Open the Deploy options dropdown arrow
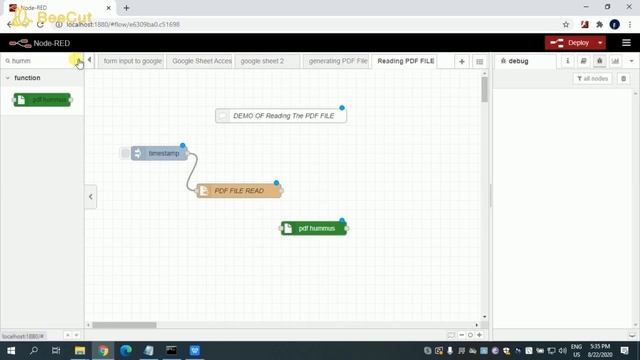The image size is (640, 360). tap(600, 43)
